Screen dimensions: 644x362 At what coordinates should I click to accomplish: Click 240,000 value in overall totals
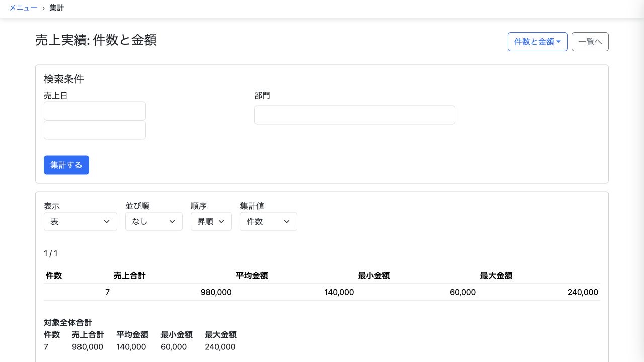tap(220, 347)
